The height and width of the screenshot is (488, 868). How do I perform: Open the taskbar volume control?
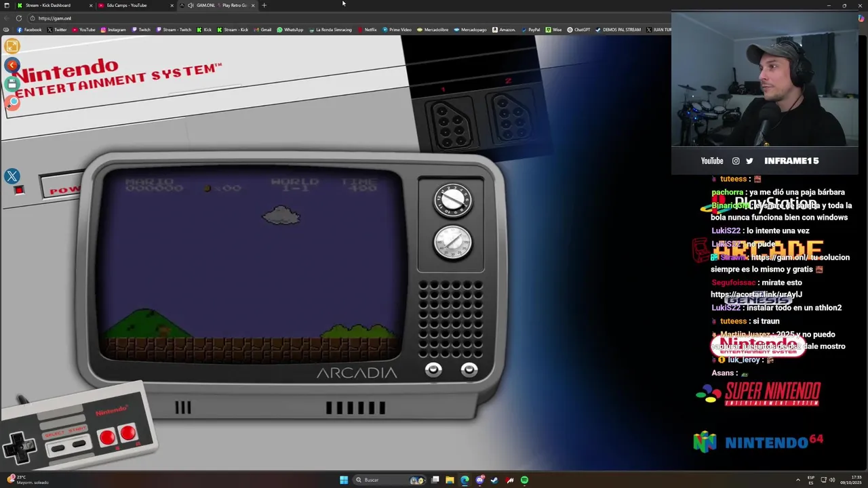click(x=832, y=480)
